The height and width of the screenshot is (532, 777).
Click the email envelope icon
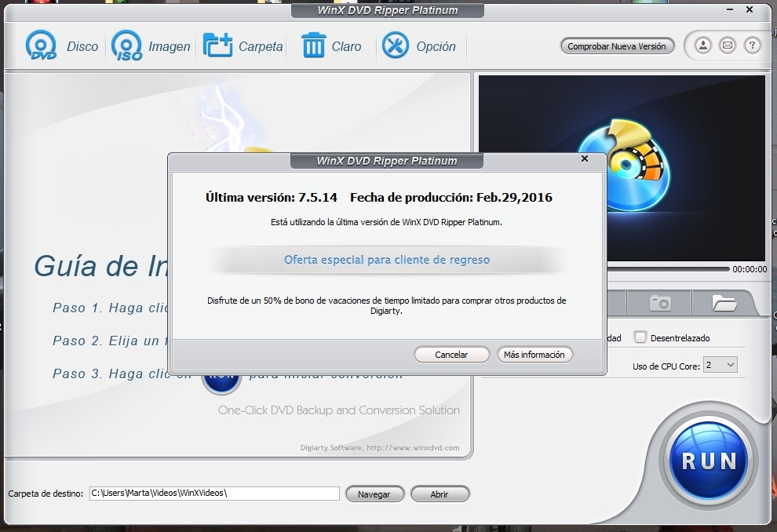(x=728, y=46)
